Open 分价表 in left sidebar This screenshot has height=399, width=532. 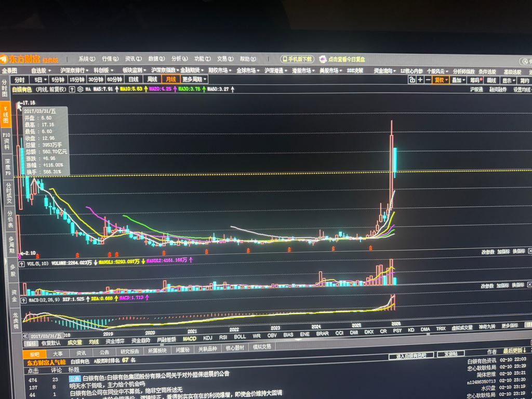[10, 219]
